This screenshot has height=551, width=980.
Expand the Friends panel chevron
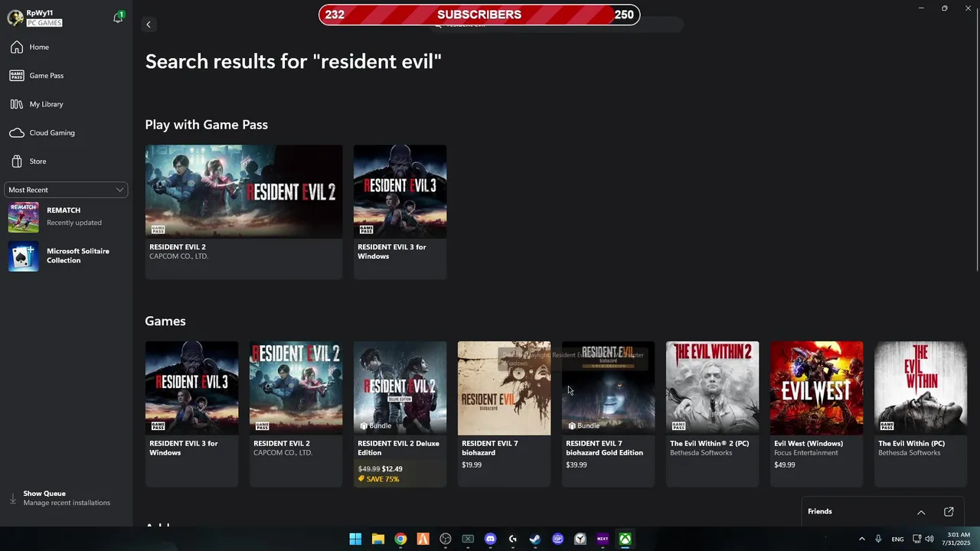[921, 512]
